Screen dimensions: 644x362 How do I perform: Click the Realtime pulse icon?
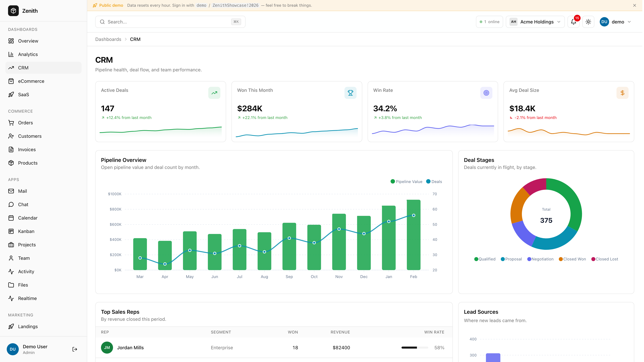[x=11, y=298]
